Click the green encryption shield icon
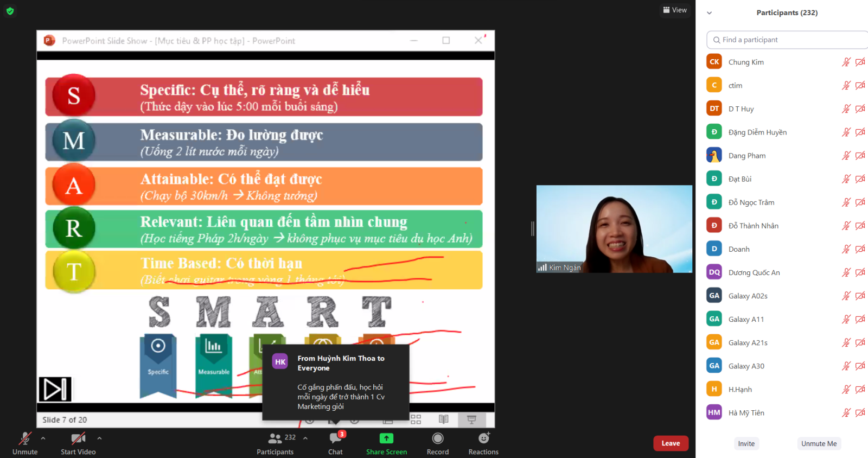 [x=10, y=11]
